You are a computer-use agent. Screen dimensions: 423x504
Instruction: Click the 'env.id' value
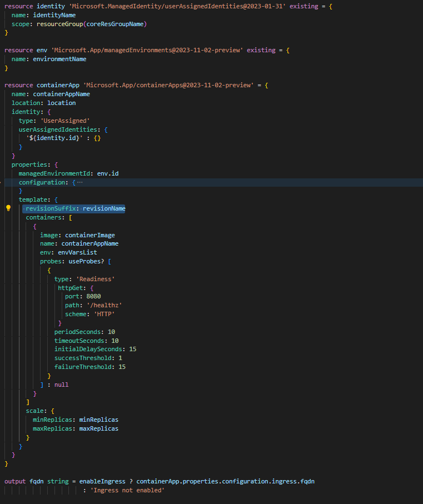tap(108, 173)
